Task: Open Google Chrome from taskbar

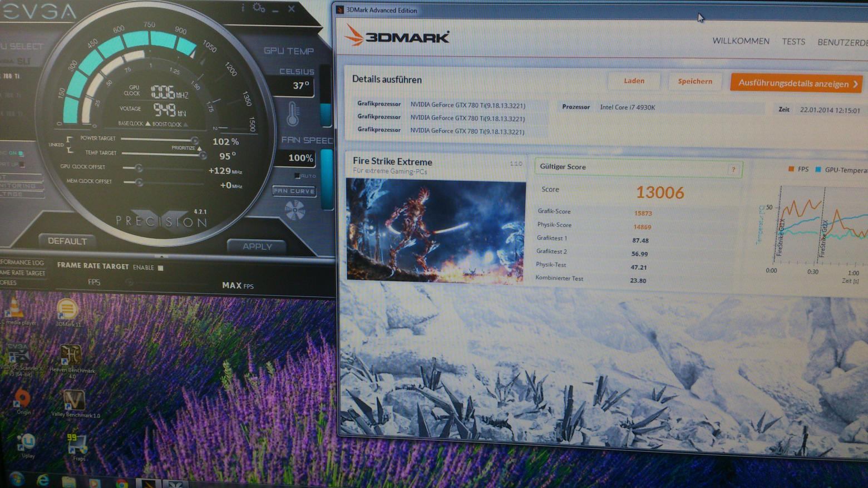Action: [x=122, y=482]
